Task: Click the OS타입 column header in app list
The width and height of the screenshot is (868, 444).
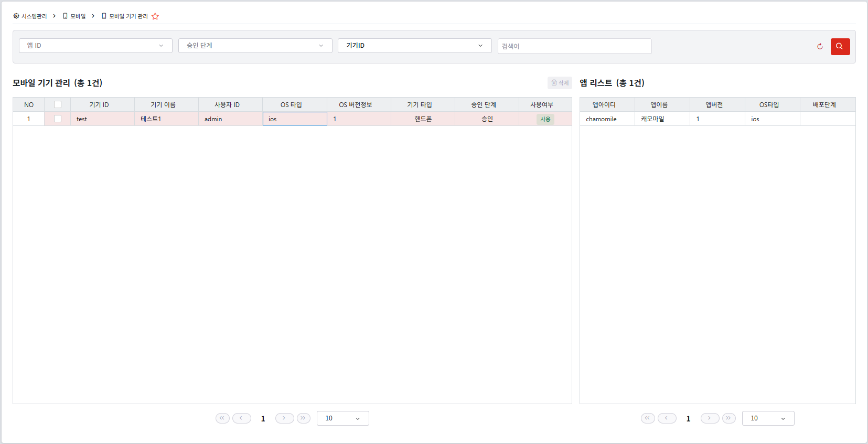Action: (773, 104)
